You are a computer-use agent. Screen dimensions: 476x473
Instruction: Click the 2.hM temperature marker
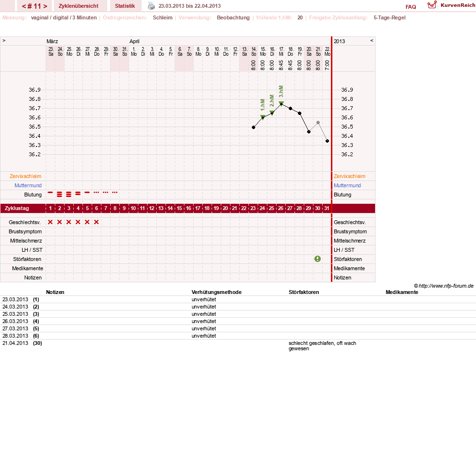[x=272, y=113]
